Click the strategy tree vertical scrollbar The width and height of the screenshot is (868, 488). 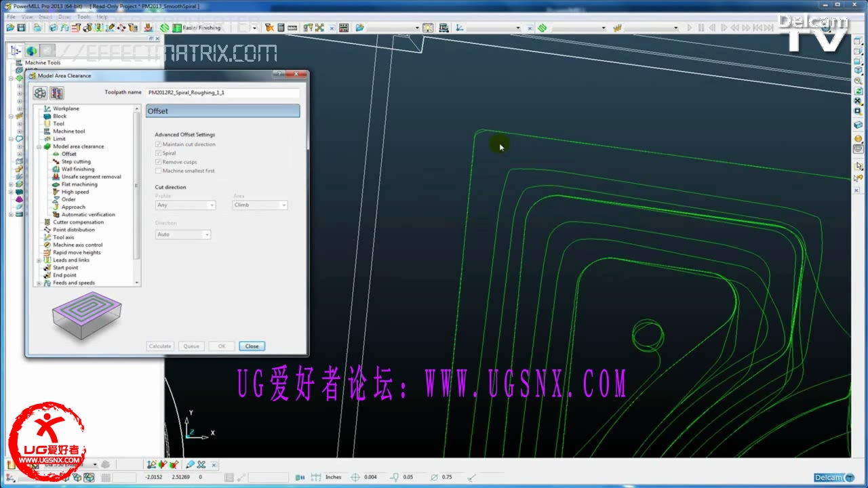click(138, 196)
